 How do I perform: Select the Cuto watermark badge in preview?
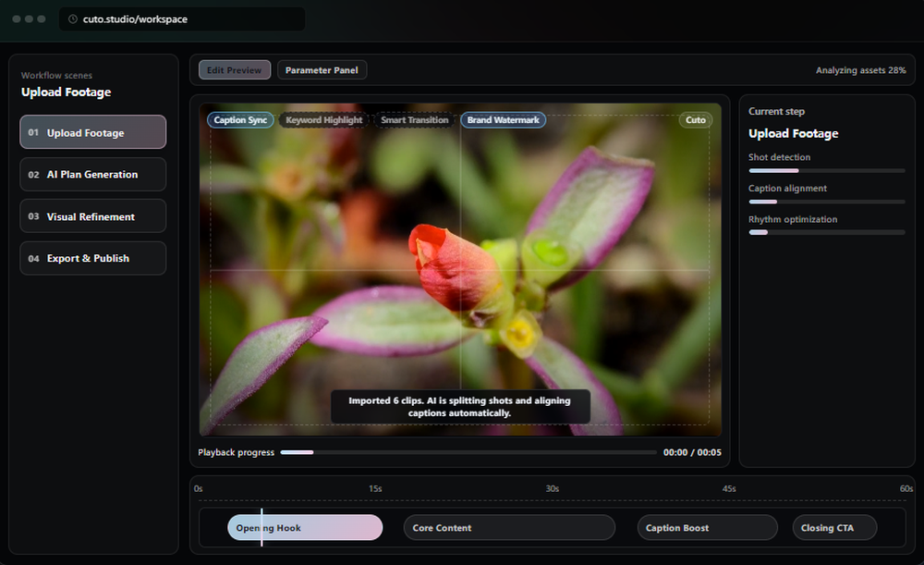pos(695,120)
